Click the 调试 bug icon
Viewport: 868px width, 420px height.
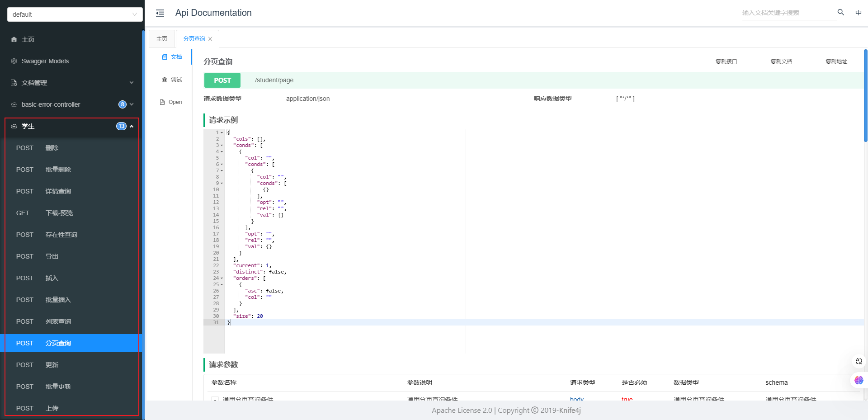click(x=165, y=80)
